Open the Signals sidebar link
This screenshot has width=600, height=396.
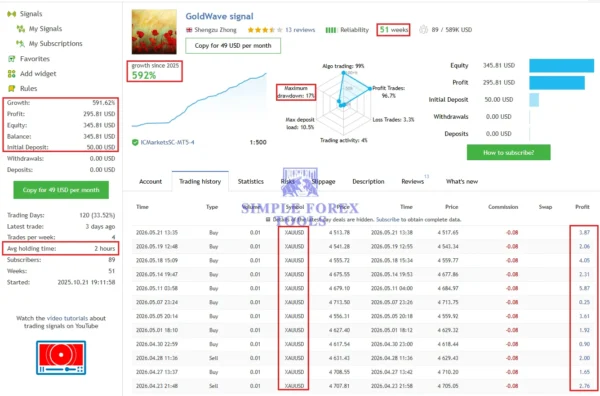[x=31, y=14]
